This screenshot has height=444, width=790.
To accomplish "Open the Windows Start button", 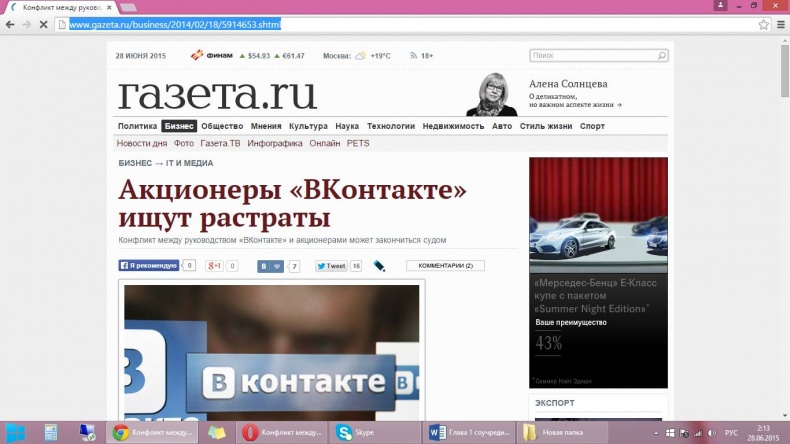I will 15,432.
